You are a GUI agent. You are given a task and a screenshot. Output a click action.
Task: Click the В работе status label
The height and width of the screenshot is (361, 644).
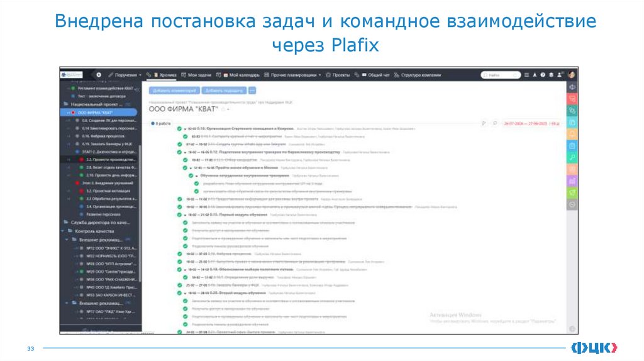pos(161,123)
